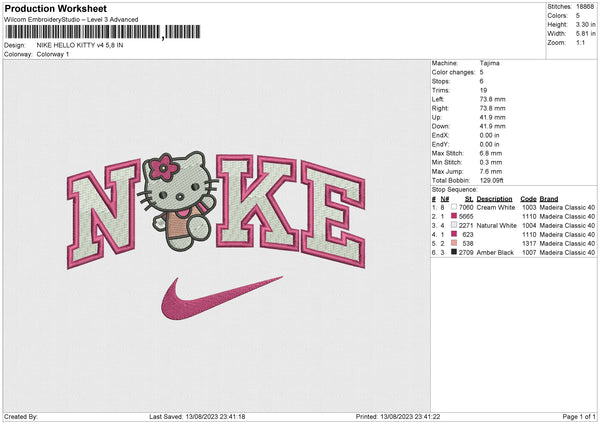
Task: Click the 'Amber Black' description
Action: (x=495, y=253)
